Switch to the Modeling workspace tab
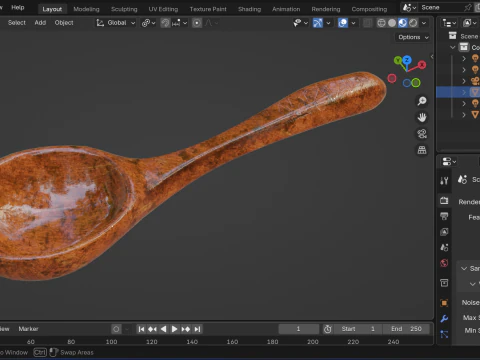This screenshot has width=480, height=360. point(86,9)
